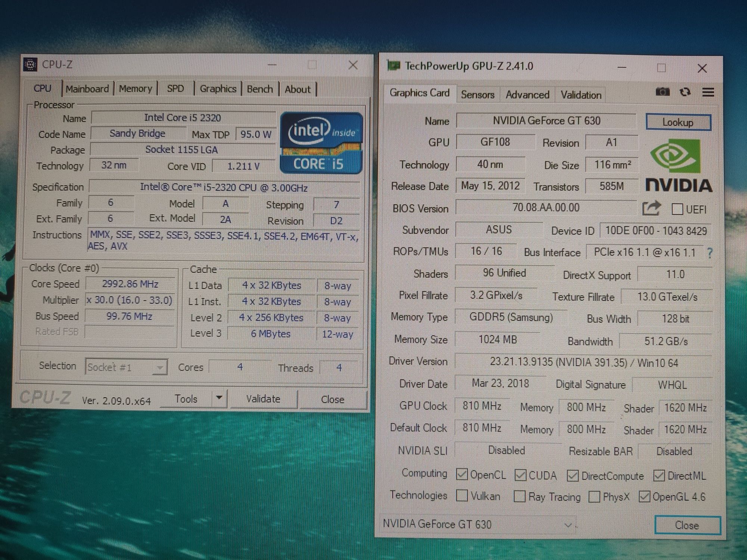Click the Bandwidth value 51.2 GB/s
The height and width of the screenshot is (560, 747).
[x=666, y=341]
